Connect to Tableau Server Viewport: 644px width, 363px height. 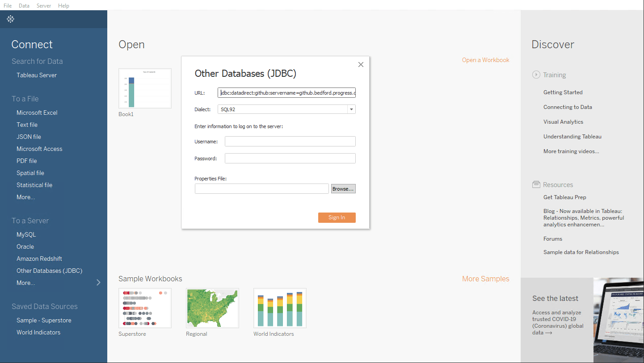[37, 75]
